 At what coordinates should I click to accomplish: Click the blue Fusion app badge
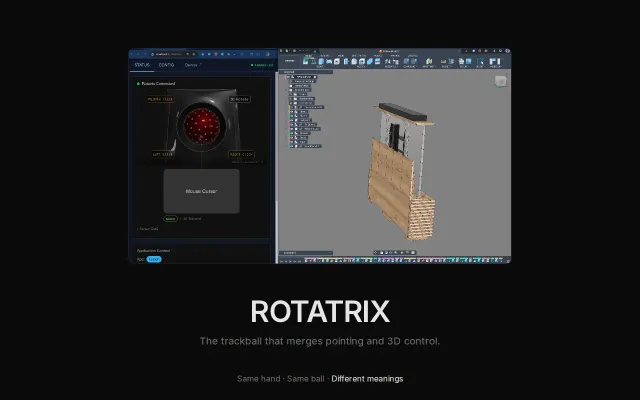tap(154, 259)
